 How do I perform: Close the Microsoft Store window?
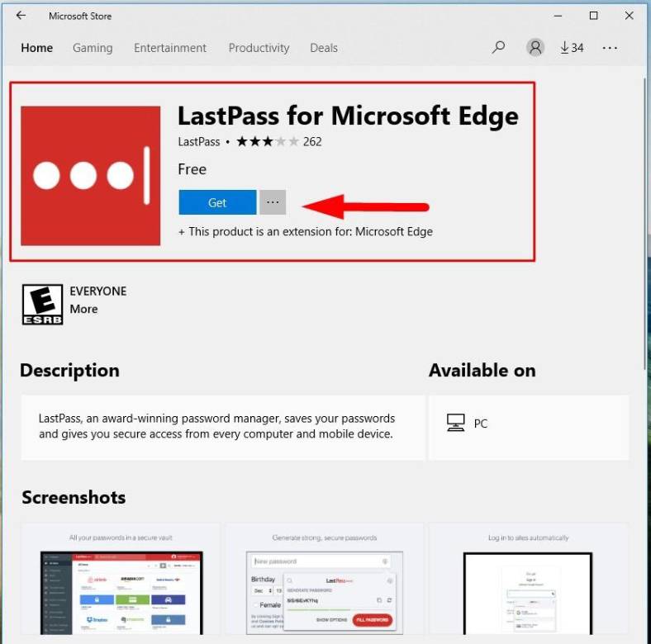tap(629, 16)
